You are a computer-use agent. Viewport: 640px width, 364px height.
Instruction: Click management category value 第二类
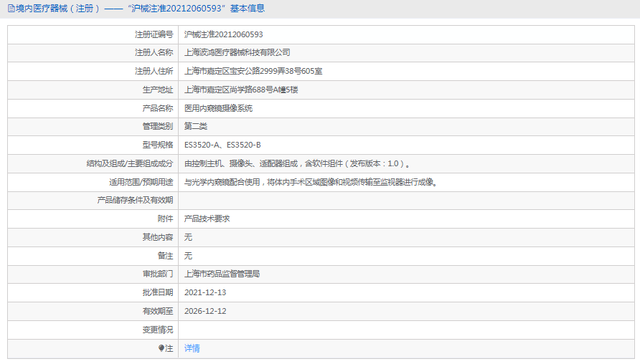pos(195,126)
